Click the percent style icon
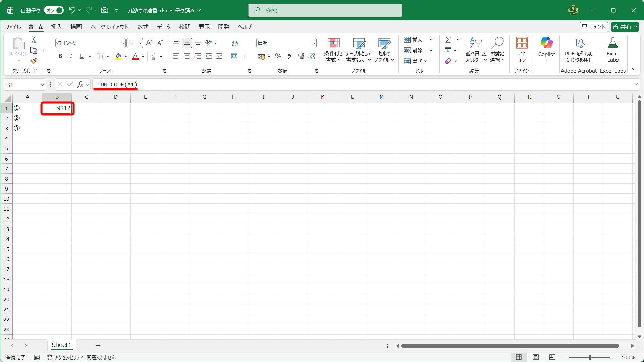 click(278, 56)
